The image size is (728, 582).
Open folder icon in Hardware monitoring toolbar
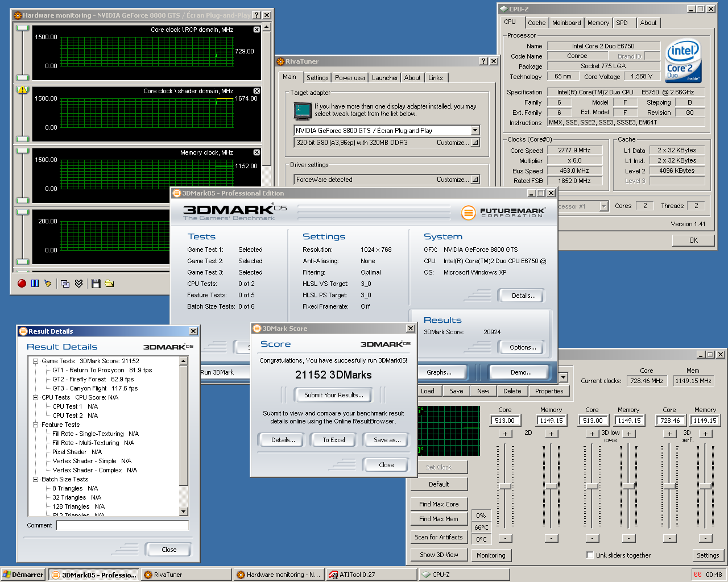(x=109, y=283)
